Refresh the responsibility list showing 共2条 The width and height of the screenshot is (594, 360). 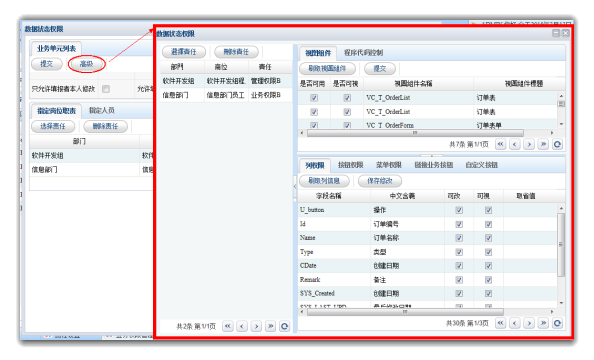pos(284,326)
